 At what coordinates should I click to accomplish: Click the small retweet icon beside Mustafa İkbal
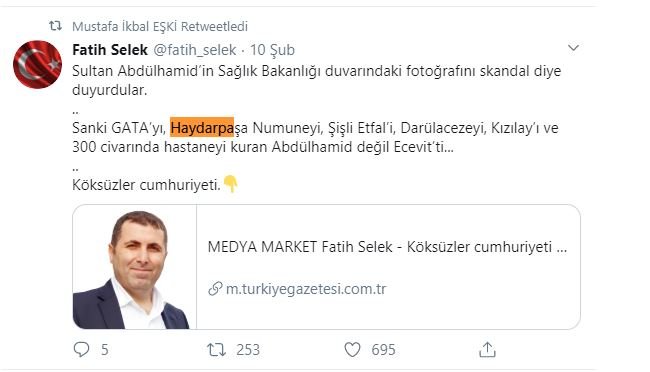coord(56,26)
